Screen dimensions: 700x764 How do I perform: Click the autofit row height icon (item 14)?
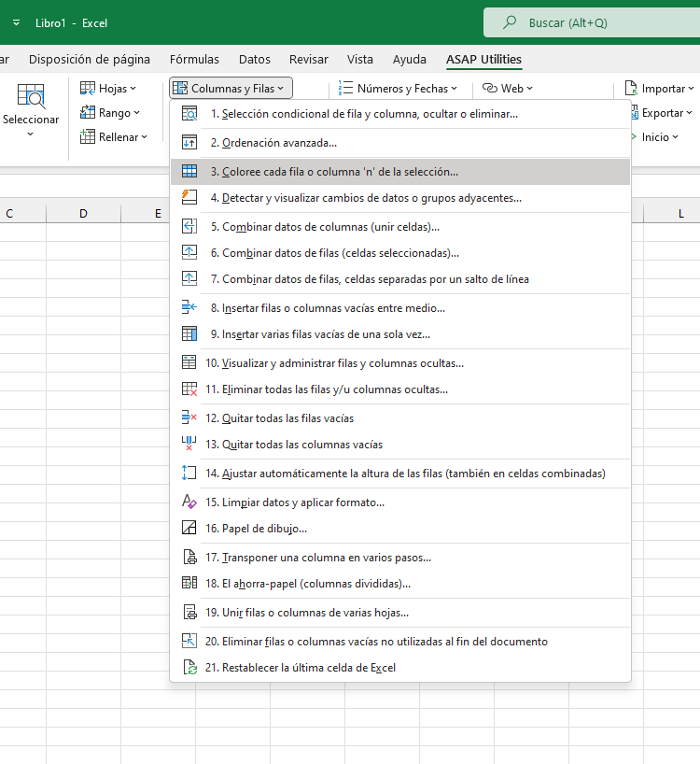click(189, 473)
